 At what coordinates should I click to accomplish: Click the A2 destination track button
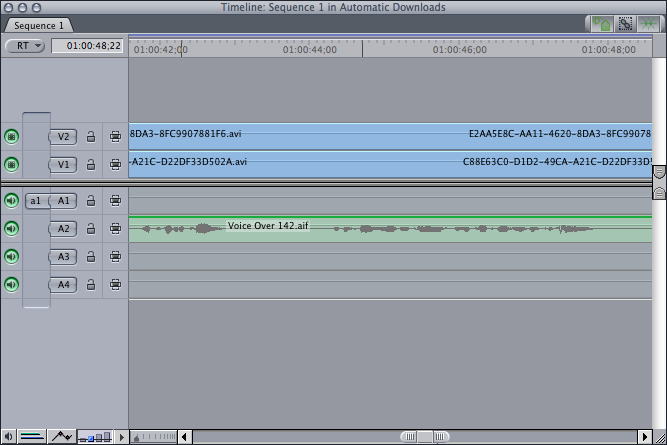63,229
